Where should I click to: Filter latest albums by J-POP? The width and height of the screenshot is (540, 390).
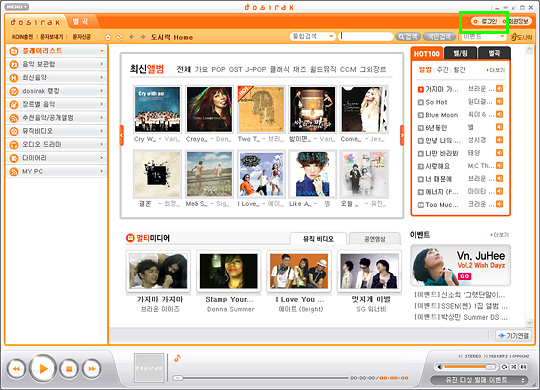[256, 70]
